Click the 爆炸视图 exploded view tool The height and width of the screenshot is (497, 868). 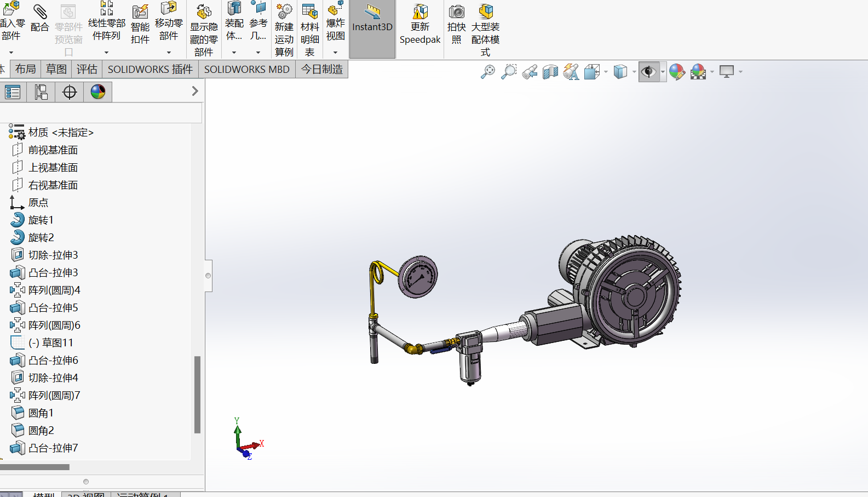(x=335, y=21)
